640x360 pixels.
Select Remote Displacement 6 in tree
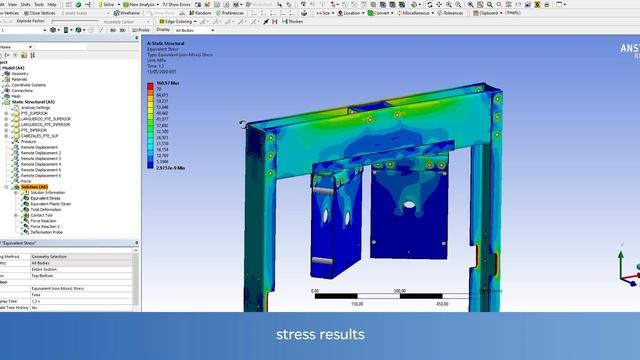[x=41, y=176]
